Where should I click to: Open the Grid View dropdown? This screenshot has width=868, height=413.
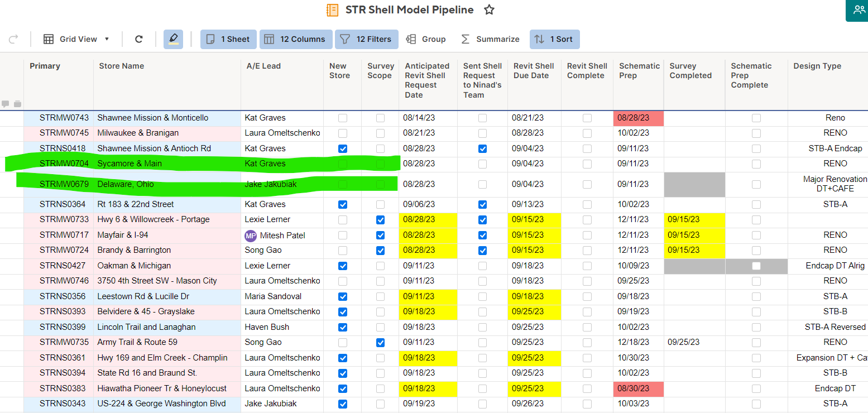click(x=76, y=39)
